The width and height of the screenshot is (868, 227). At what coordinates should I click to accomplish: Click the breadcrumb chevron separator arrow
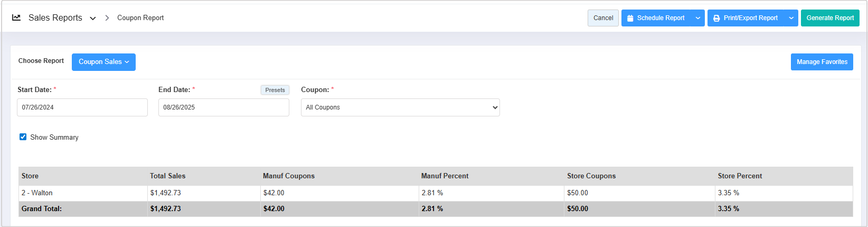(107, 18)
